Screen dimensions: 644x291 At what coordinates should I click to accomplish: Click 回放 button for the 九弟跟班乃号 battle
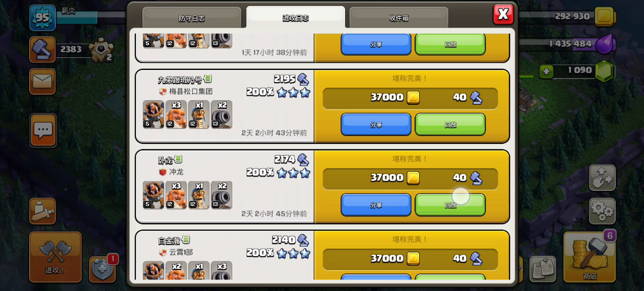[x=450, y=124]
